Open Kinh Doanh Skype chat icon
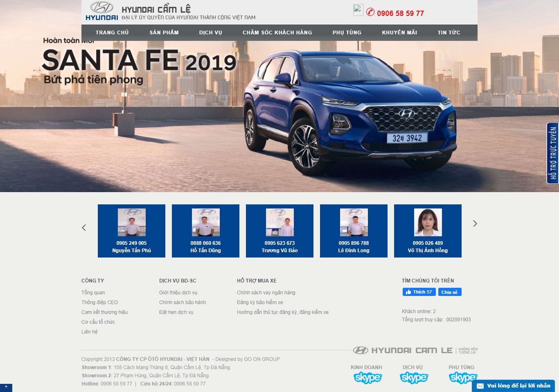 (x=367, y=378)
